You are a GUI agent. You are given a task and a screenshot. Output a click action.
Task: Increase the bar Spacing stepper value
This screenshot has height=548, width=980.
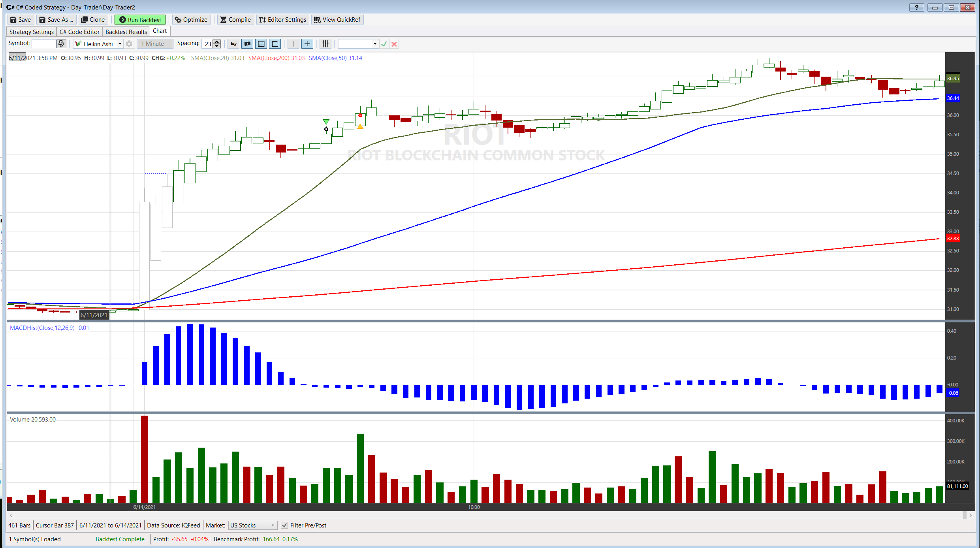point(217,41)
